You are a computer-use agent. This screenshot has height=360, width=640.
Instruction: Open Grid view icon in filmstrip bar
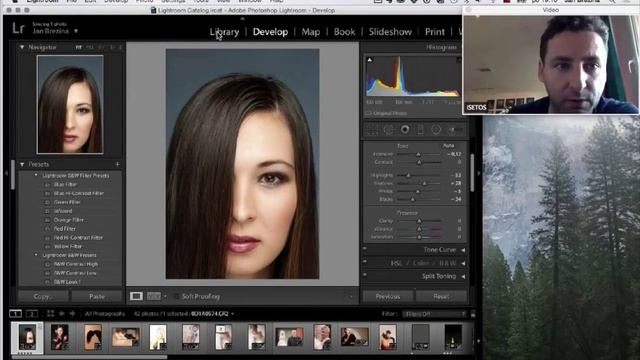(x=51, y=313)
